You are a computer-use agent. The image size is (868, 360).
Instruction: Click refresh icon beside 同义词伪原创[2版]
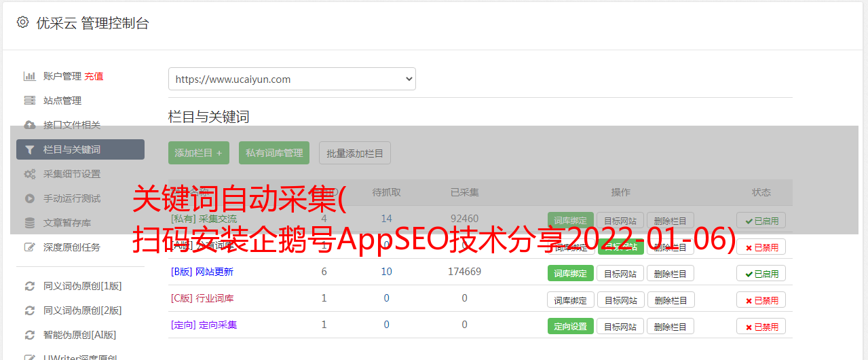tap(29, 310)
